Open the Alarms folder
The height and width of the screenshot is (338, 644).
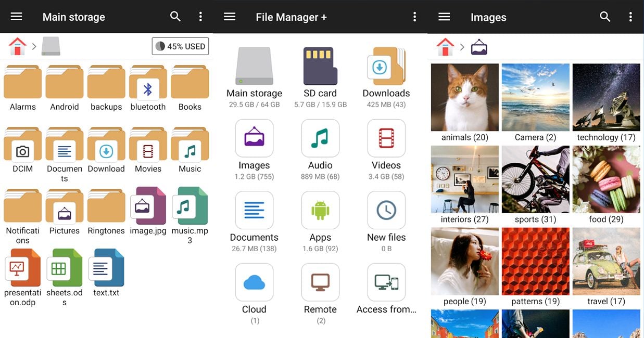(x=23, y=88)
